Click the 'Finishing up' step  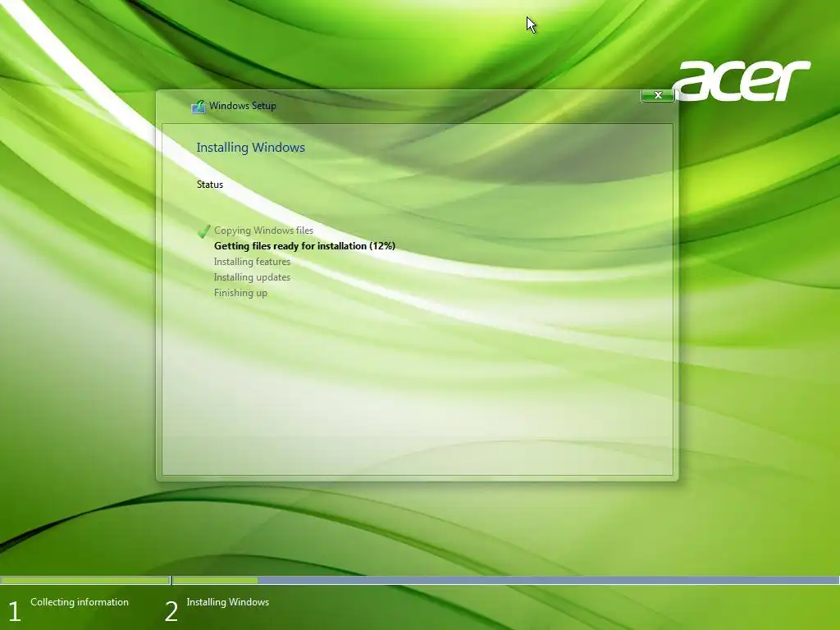[240, 293]
